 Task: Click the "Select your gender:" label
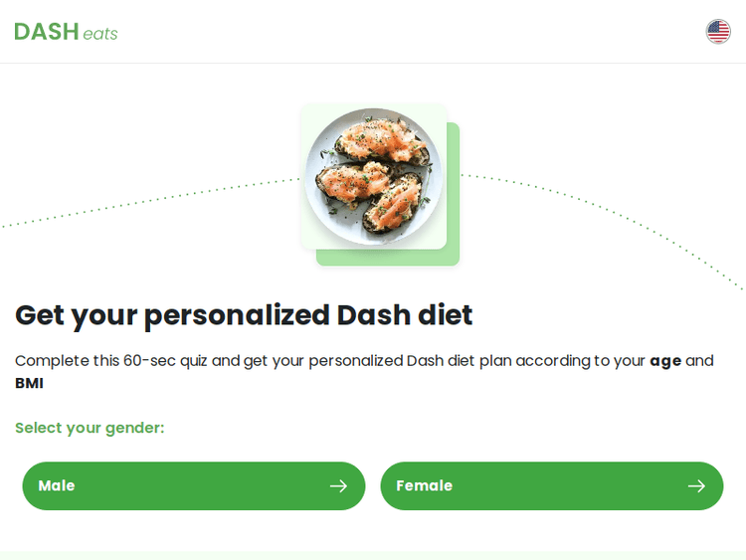coord(90,428)
